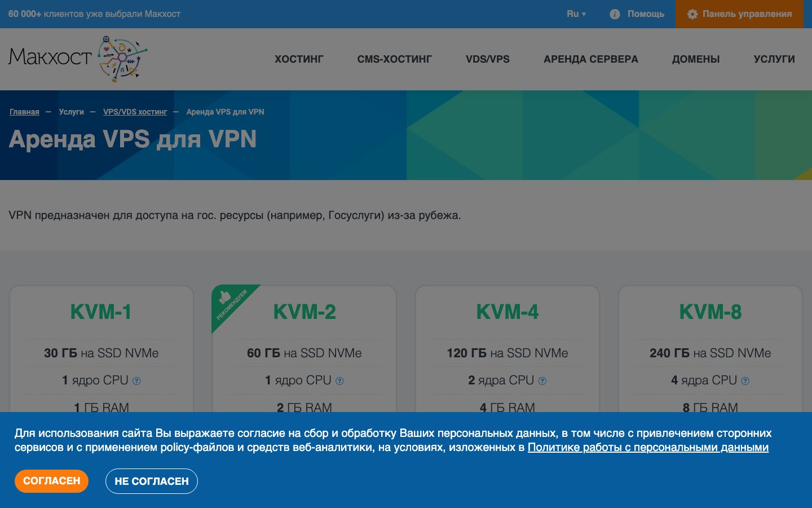Click the 1 ядро CPU text in KVM-1
Screen dimensions: 812x508
tap(95, 381)
